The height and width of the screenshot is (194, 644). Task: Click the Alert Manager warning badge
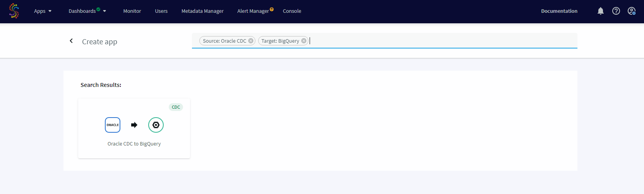[x=272, y=9]
